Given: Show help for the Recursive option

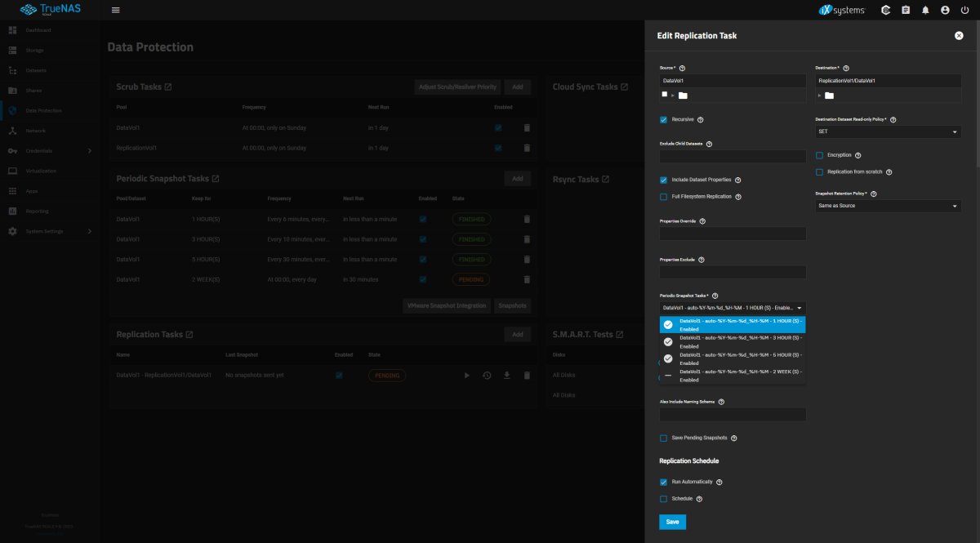Looking at the screenshot, I should 701,119.
